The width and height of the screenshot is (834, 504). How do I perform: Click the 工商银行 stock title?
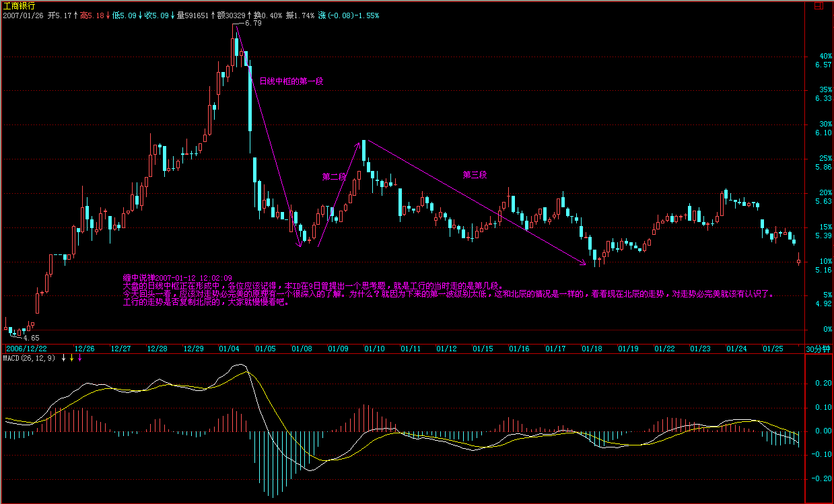click(x=19, y=5)
